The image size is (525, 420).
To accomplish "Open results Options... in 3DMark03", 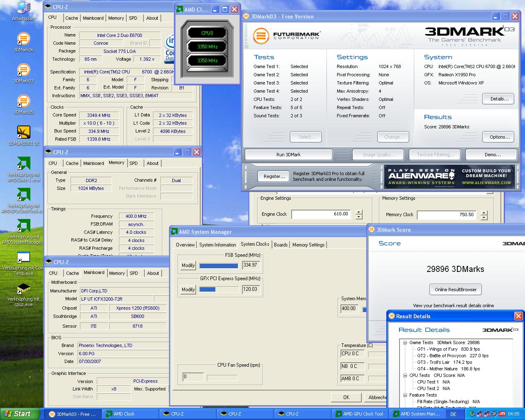I will coord(499,137).
